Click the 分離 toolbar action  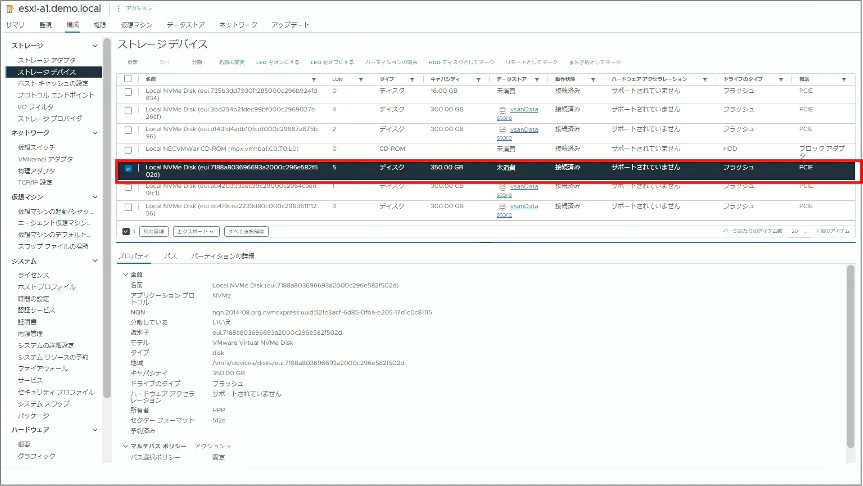(x=196, y=62)
